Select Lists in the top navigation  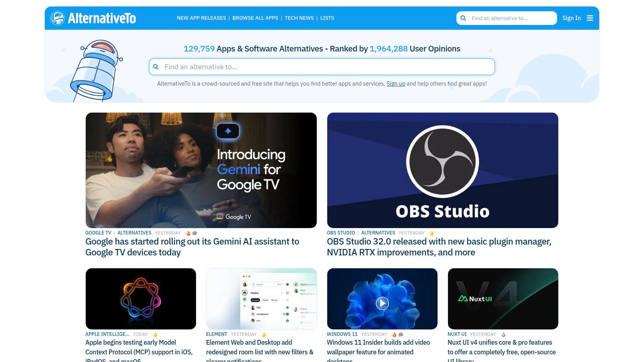pos(327,18)
